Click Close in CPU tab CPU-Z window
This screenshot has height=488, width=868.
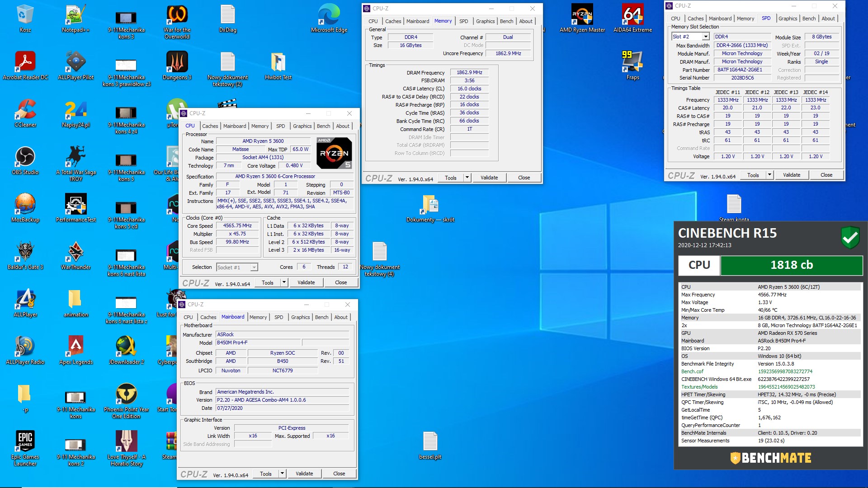340,282
